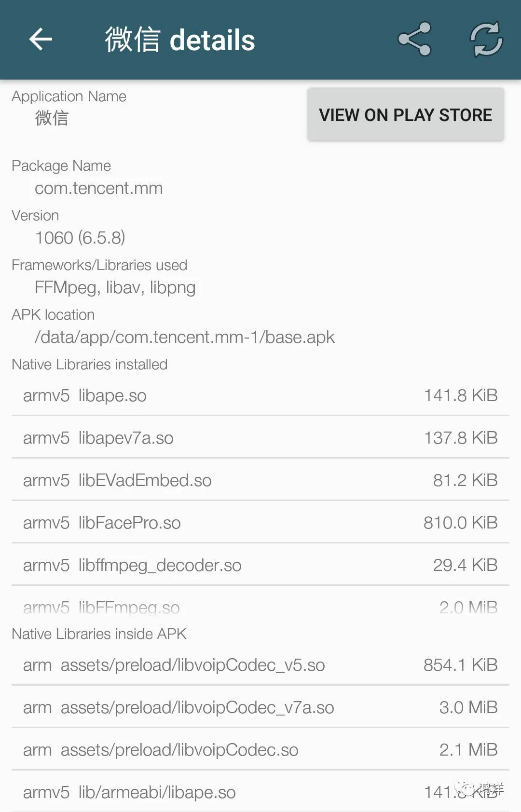Tap the APK location path
Screen dimensions: 521x812
tap(185, 337)
